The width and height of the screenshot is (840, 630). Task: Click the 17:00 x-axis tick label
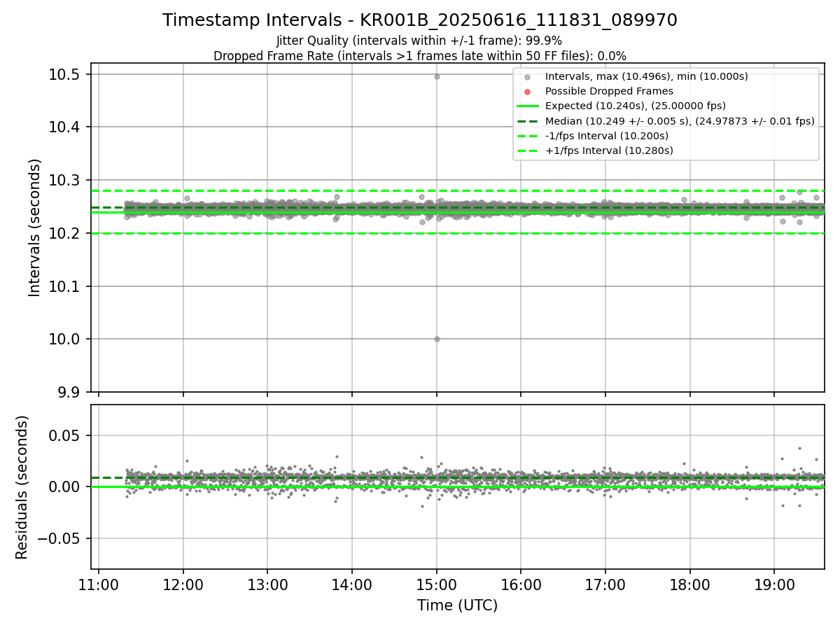coord(605,585)
